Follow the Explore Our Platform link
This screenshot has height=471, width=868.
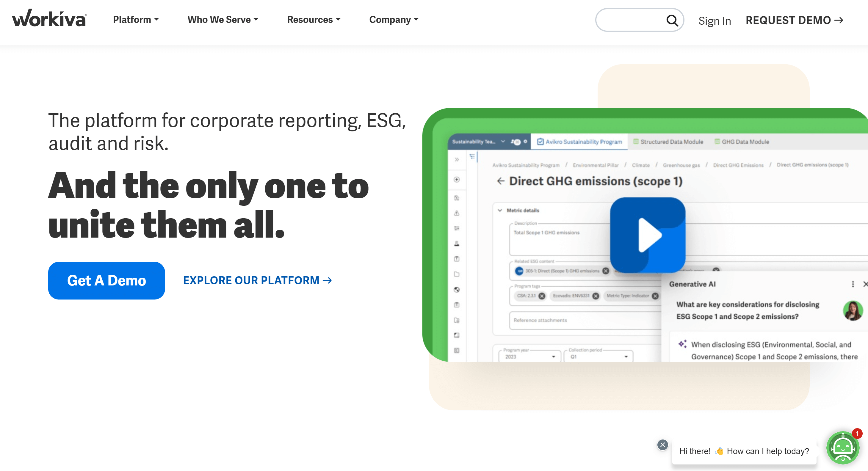tap(257, 280)
